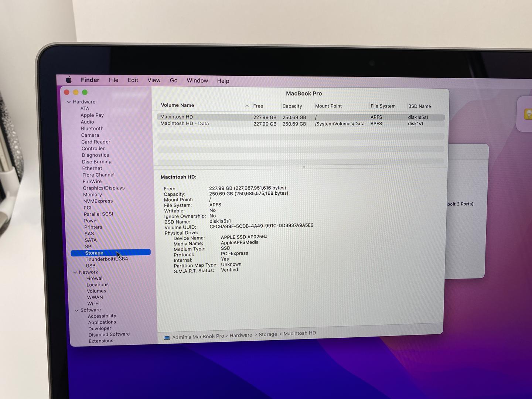Open the Apple menu
The width and height of the screenshot is (532, 399).
coord(69,80)
